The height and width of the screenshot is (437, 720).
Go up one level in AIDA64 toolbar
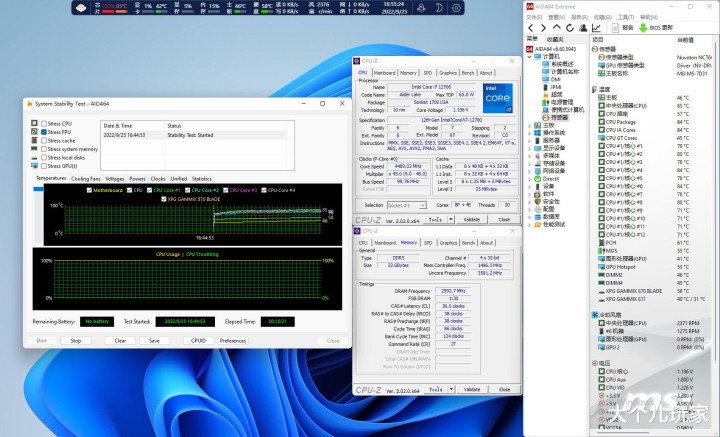pyautogui.click(x=557, y=28)
